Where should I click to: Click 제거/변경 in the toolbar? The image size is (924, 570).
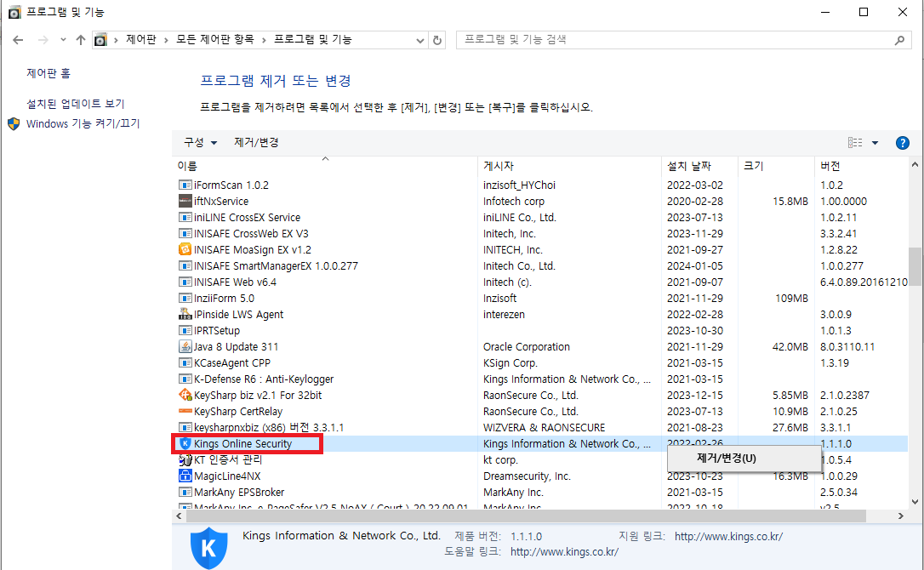pyautogui.click(x=256, y=142)
